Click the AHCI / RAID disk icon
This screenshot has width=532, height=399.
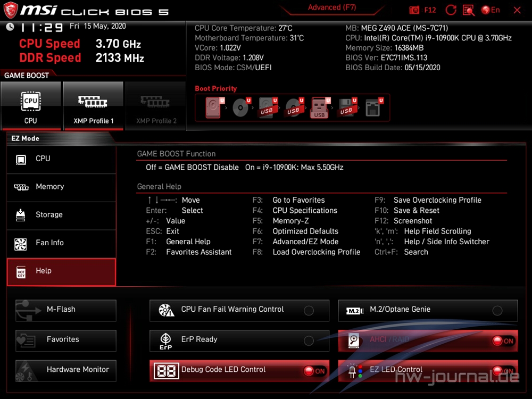tap(354, 340)
